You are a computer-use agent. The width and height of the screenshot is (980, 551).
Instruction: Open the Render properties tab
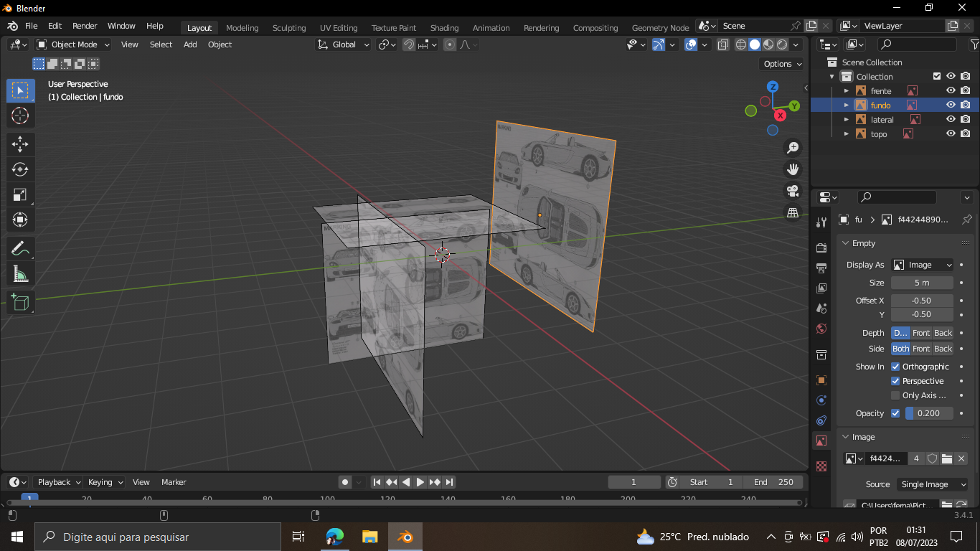821,248
